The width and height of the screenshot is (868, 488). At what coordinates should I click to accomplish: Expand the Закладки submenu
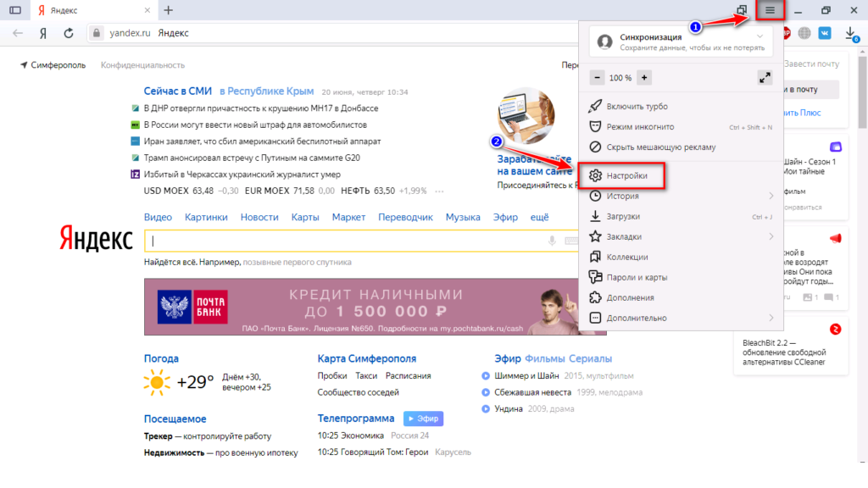tap(682, 237)
